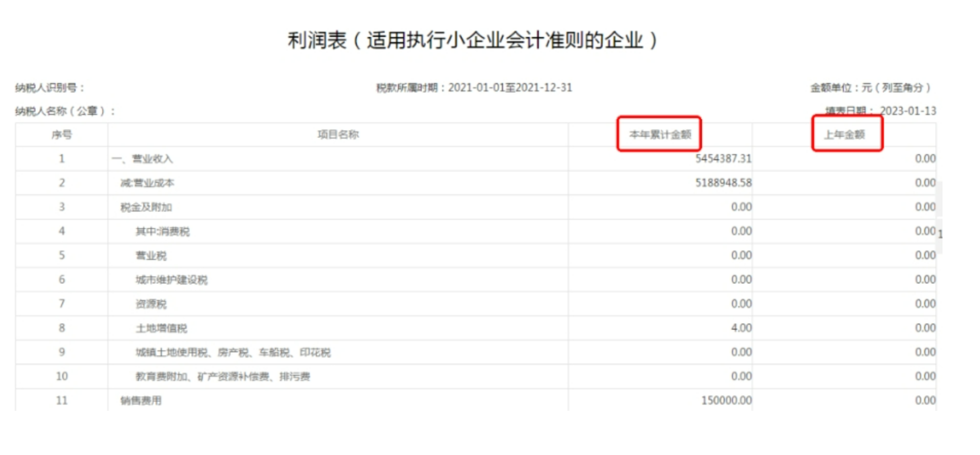980x455 pixels.
Task: Click the amount 5454387.31
Action: 723,159
